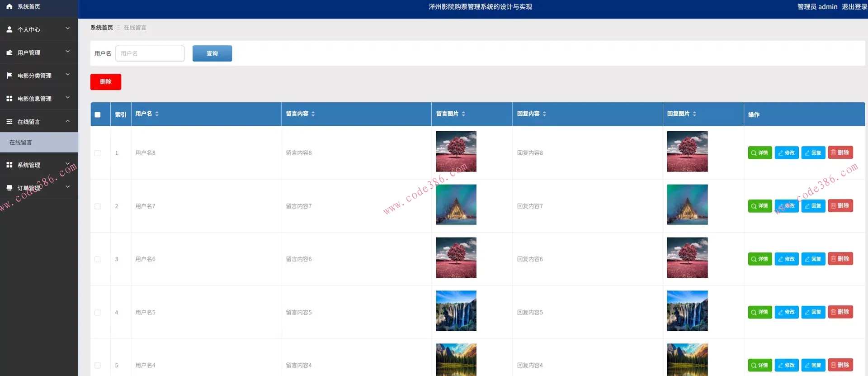
Task: Click 修改 for 用户名5 row
Action: [x=787, y=312]
